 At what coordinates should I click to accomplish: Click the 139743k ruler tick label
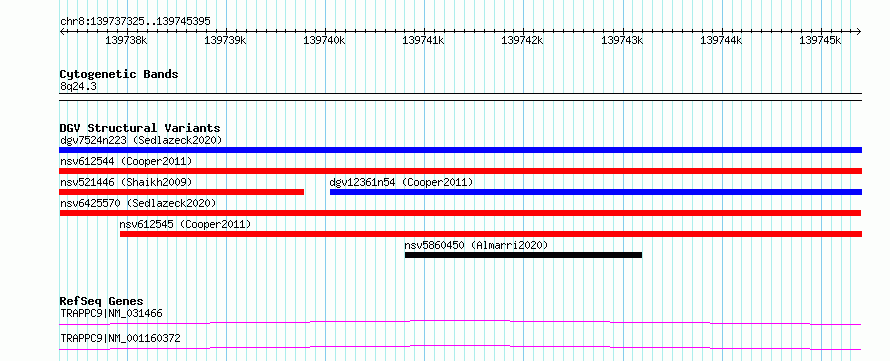(x=623, y=40)
